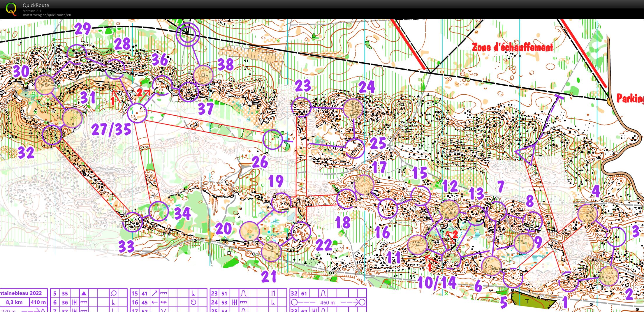Click control number 4 label on map

[x=596, y=191]
